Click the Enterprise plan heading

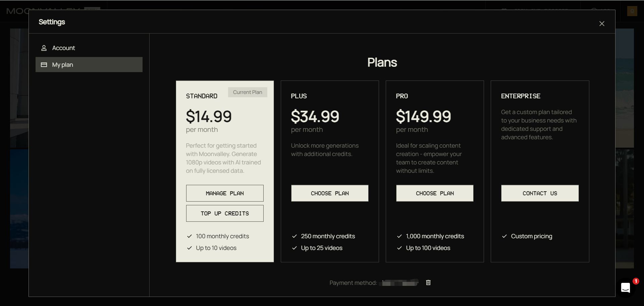click(x=521, y=96)
